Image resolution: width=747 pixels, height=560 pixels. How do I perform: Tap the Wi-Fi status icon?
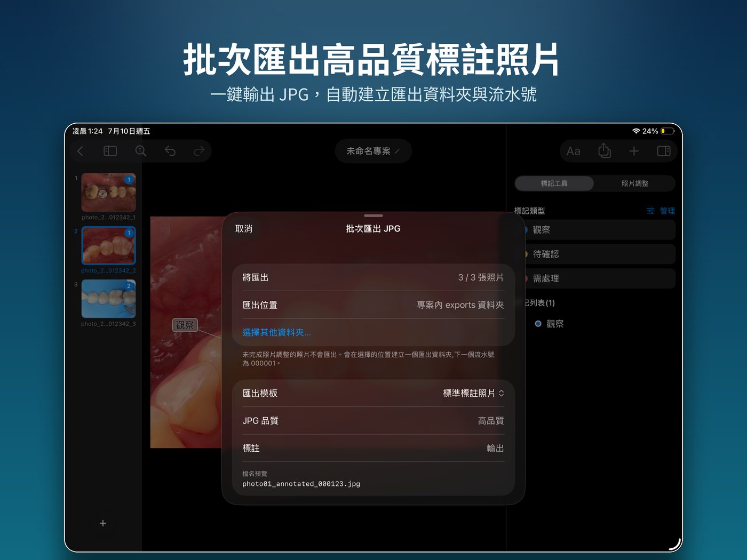point(636,131)
